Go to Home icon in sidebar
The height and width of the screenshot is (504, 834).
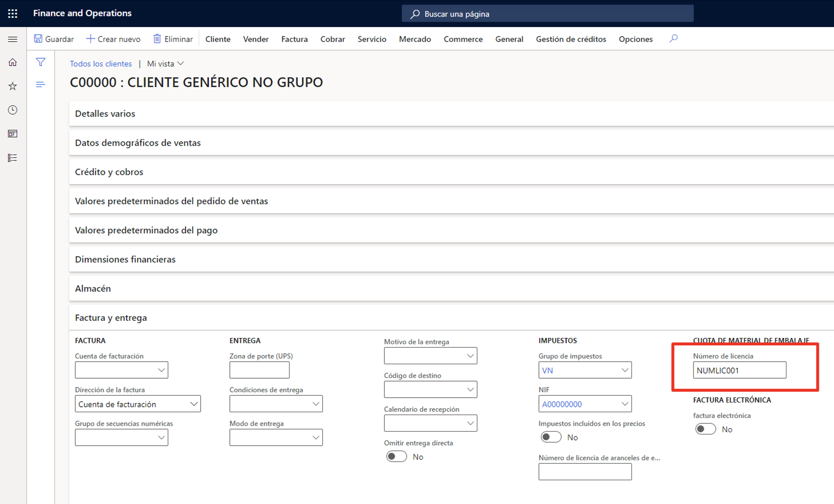(x=13, y=62)
